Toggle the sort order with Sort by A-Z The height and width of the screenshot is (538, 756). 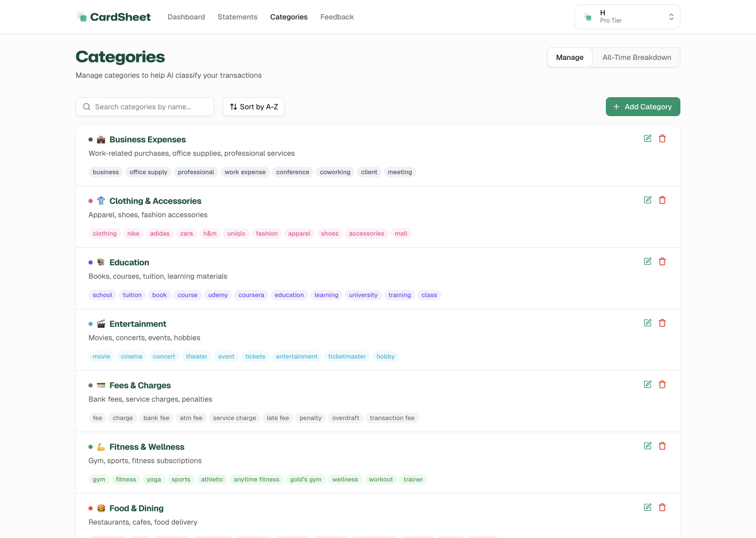pyautogui.click(x=254, y=106)
